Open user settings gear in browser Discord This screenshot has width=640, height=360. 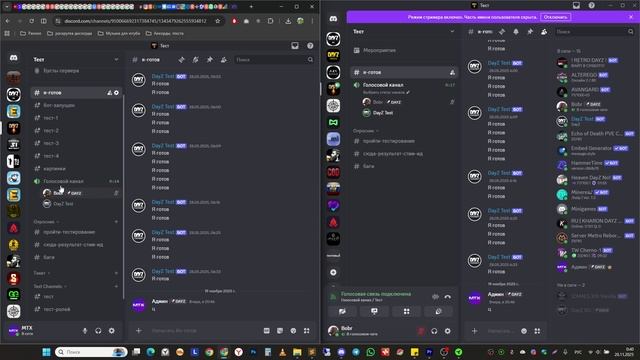coord(111,331)
